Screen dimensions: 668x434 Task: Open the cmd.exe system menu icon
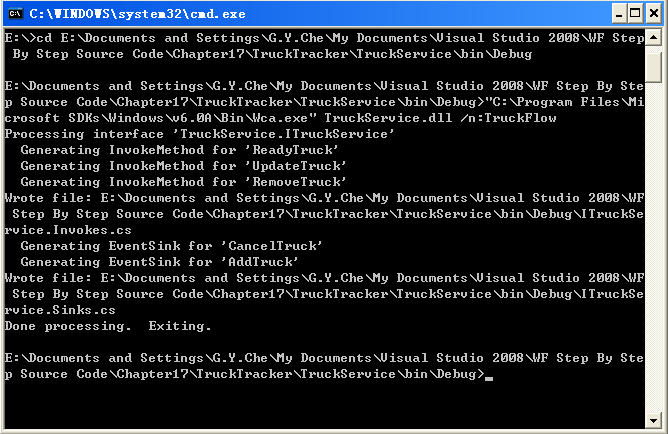[x=15, y=14]
